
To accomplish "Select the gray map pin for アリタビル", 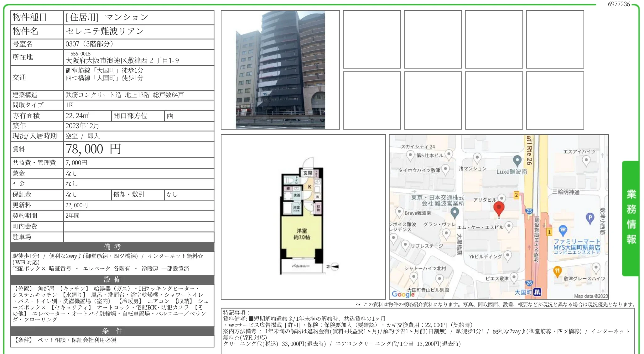I will click(x=501, y=197).
